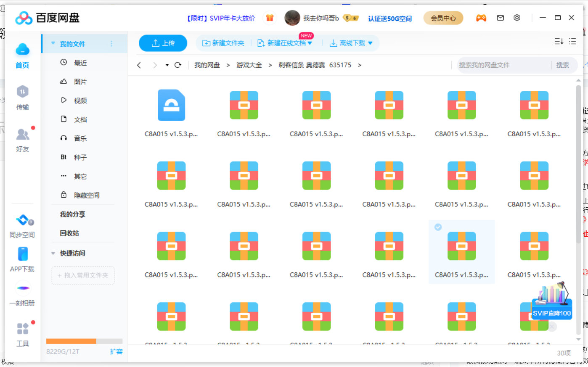This screenshot has height=367, width=588.
Task: Collapse the 我的文件 tree
Action: [x=53, y=43]
